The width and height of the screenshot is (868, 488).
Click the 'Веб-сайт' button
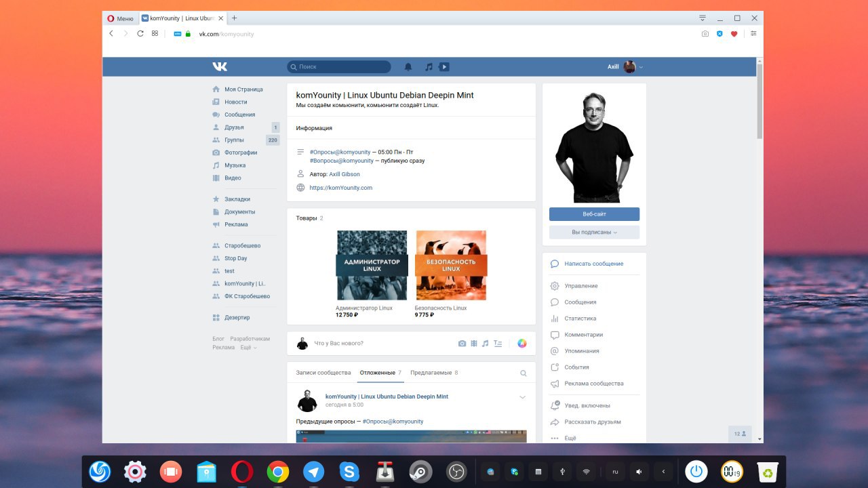coord(594,214)
